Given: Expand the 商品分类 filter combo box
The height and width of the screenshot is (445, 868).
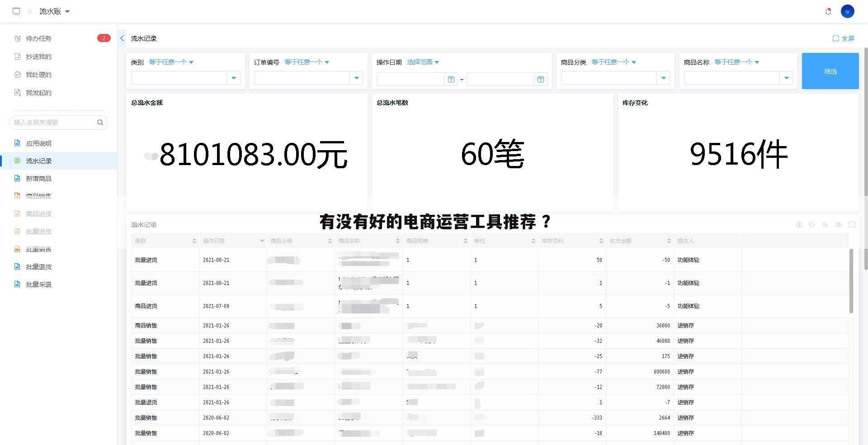Looking at the screenshot, I should (x=664, y=78).
